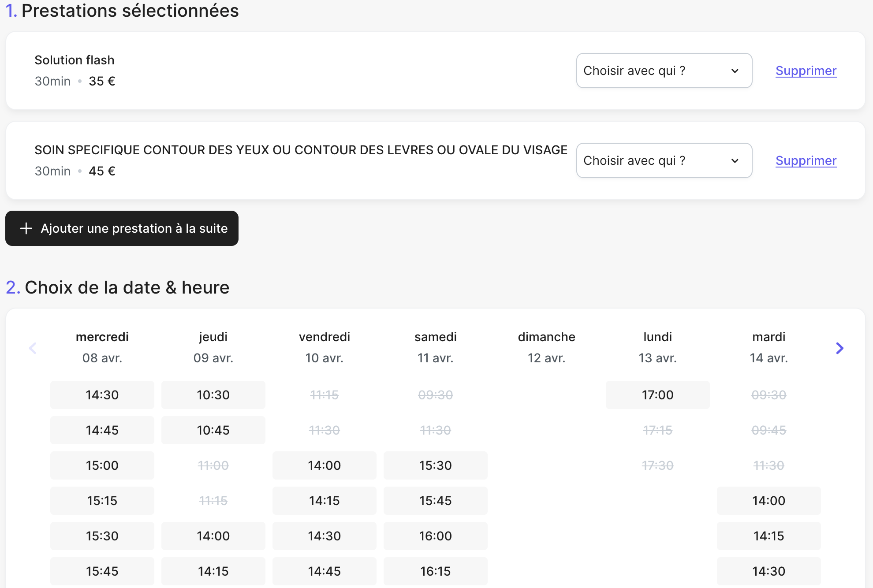
Task: Choose the 16:15 slot on samedi
Action: (x=435, y=571)
